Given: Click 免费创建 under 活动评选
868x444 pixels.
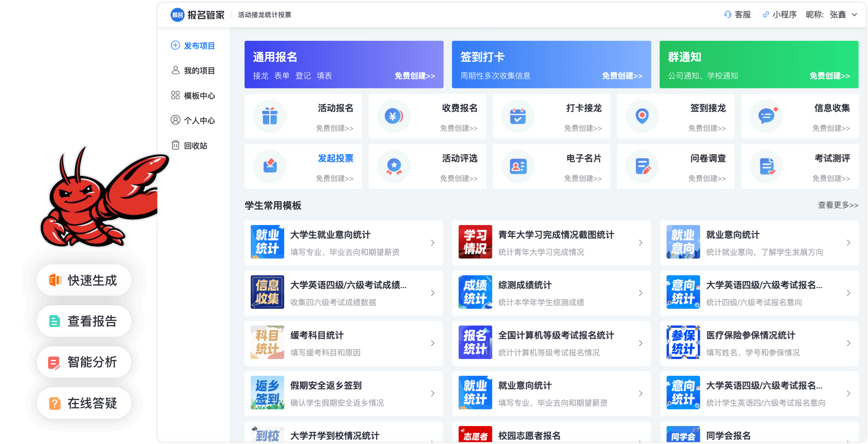Looking at the screenshot, I should pos(458,178).
